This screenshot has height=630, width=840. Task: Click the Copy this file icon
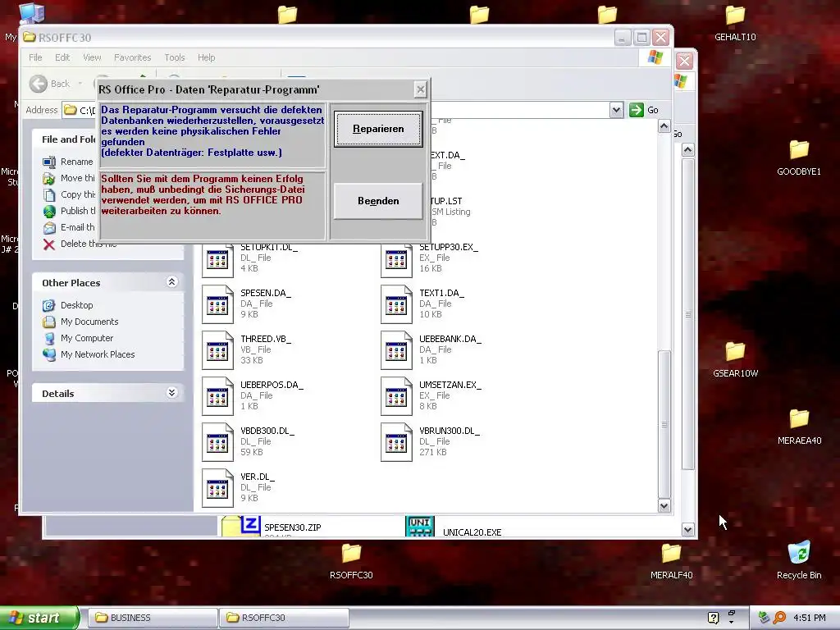(x=49, y=195)
